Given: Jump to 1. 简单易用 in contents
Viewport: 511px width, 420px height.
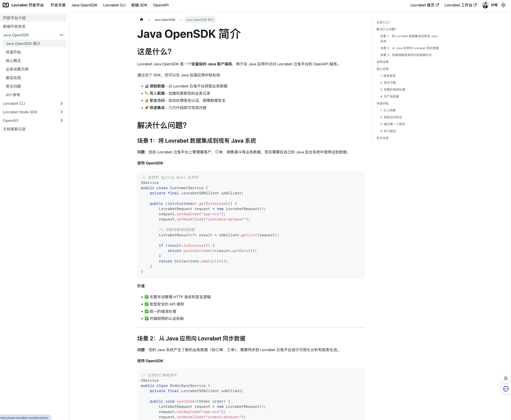Looking at the screenshot, I should click(388, 76).
